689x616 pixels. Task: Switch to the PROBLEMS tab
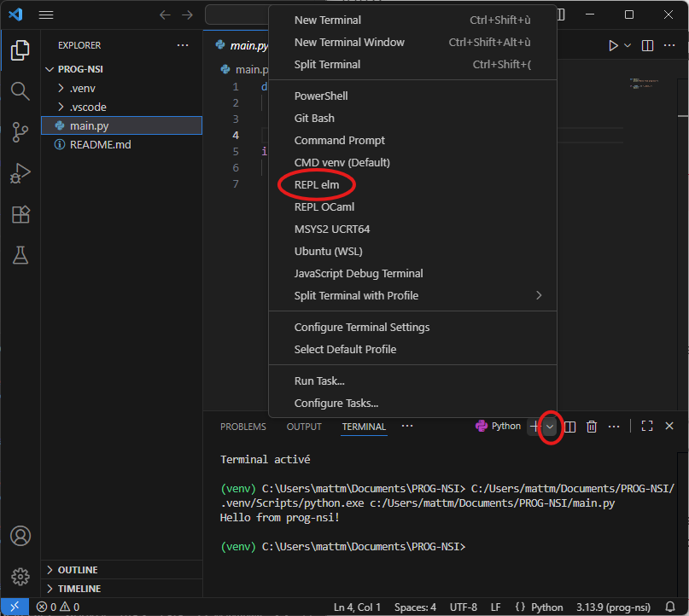click(242, 427)
